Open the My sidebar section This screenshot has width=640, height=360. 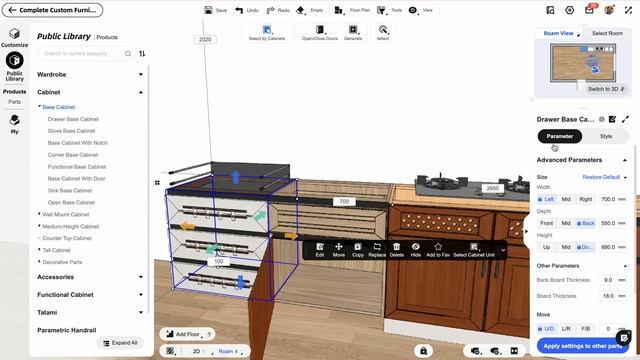click(14, 124)
